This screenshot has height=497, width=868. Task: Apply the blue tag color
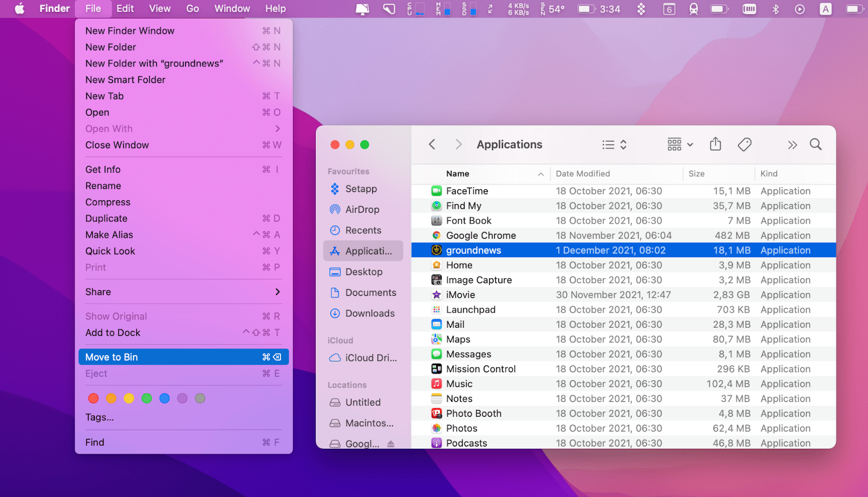(164, 398)
